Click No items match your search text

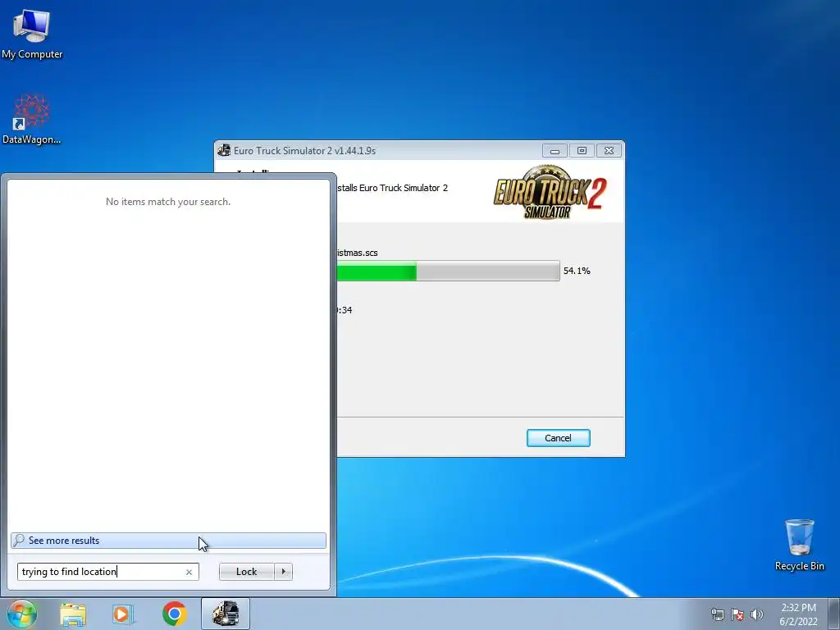point(168,202)
